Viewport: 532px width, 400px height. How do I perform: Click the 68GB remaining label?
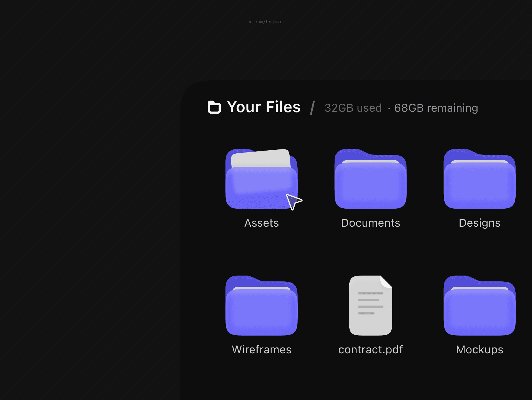(x=436, y=108)
